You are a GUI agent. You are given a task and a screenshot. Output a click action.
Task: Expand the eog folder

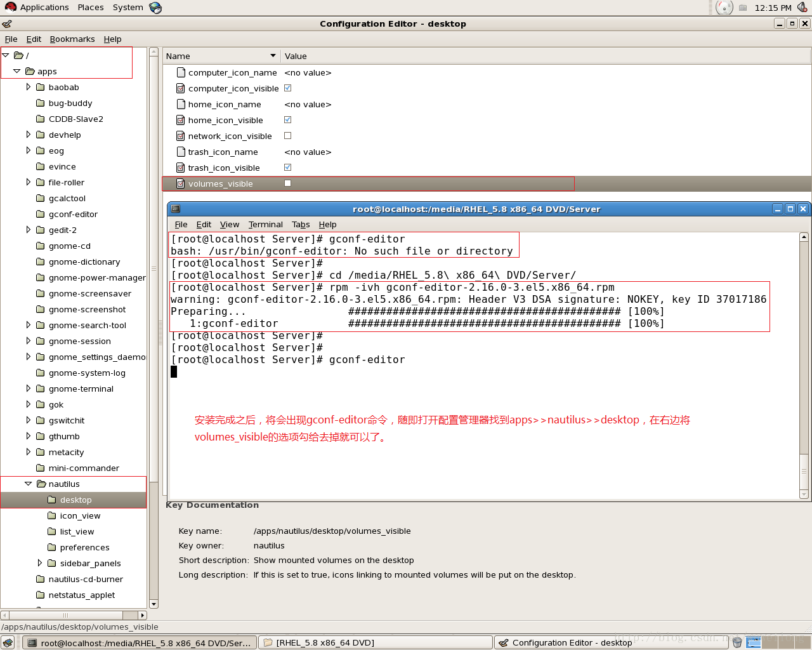point(29,150)
